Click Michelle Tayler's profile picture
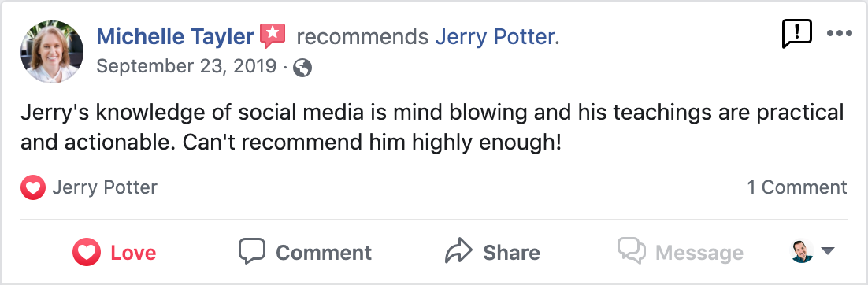Viewport: 868px width, 285px height. pyautogui.click(x=52, y=51)
